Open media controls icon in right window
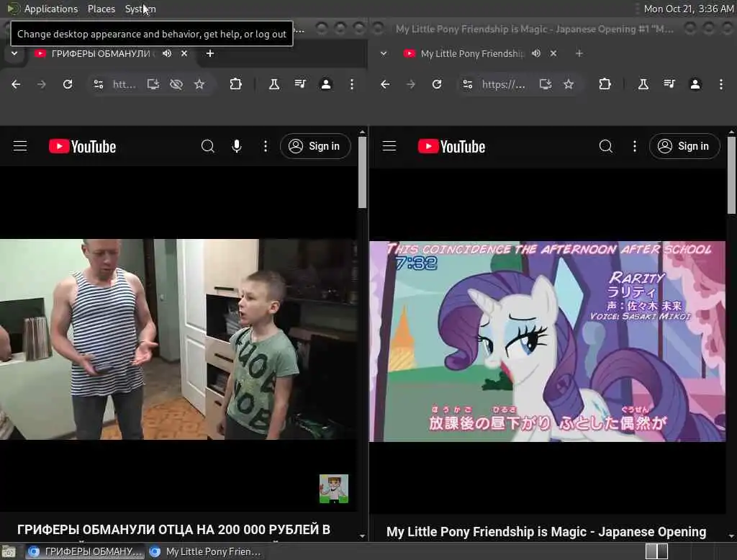Screen dimensions: 737x560 [x=669, y=84]
